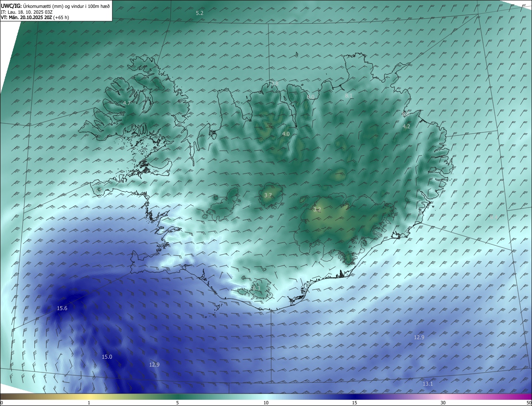Click the color scale tick labeled 30
This screenshot has height=406, width=532.
click(x=443, y=403)
